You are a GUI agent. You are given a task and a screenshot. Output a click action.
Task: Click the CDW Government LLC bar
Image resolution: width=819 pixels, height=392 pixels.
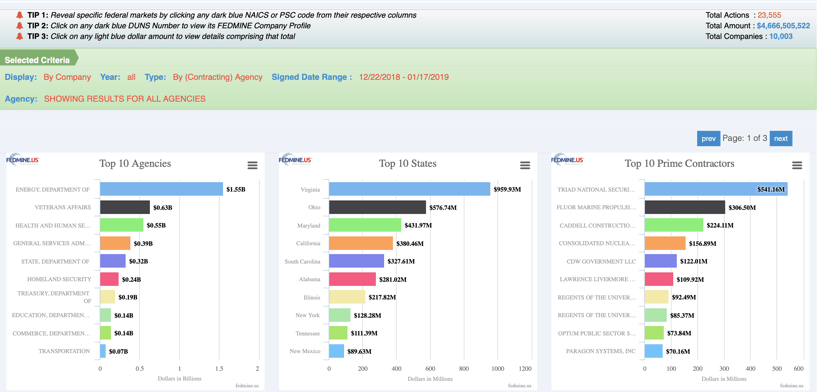click(x=661, y=261)
